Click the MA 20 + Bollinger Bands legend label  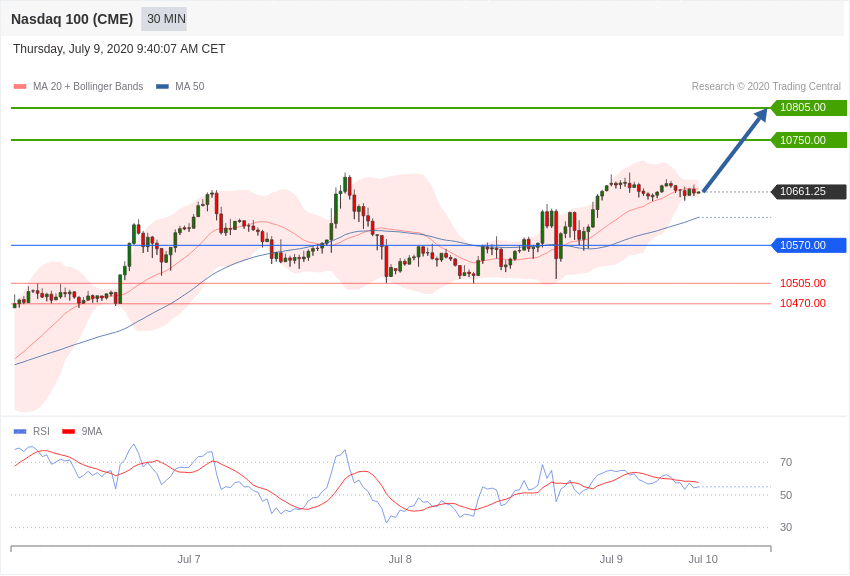(x=88, y=86)
